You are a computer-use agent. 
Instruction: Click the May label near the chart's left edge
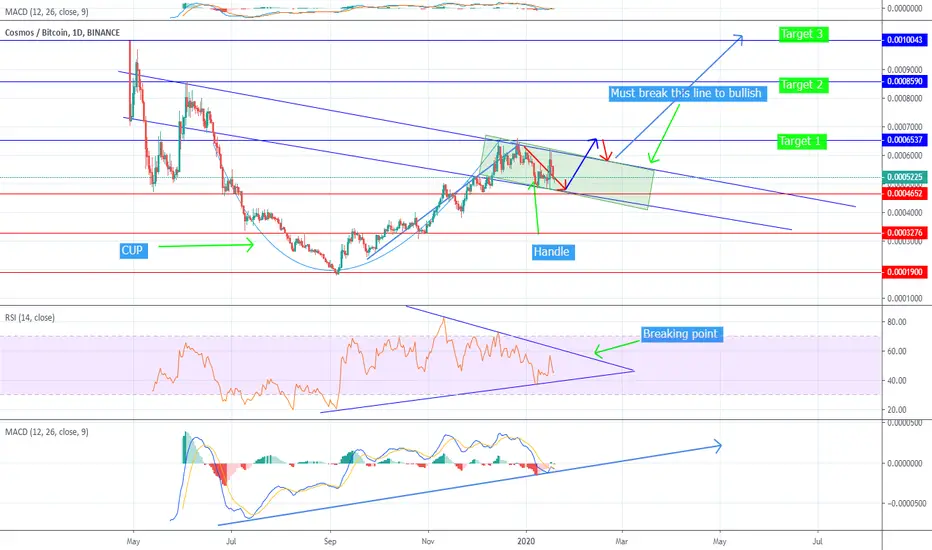click(134, 542)
